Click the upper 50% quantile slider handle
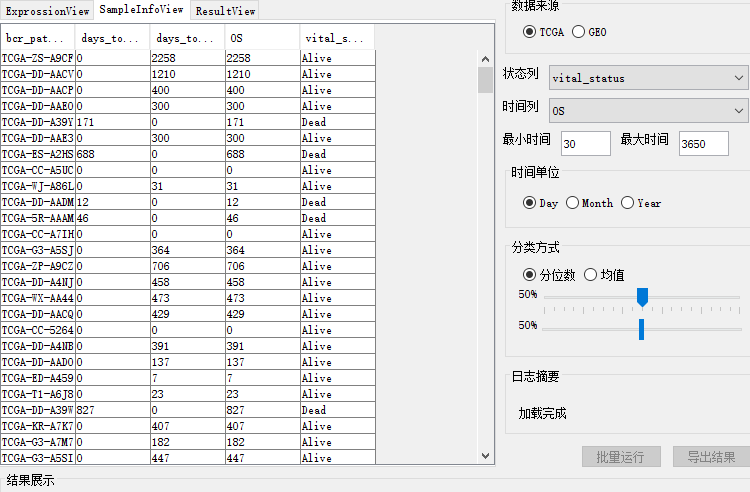Image resolution: width=750 pixels, height=492 pixels. pyautogui.click(x=643, y=297)
